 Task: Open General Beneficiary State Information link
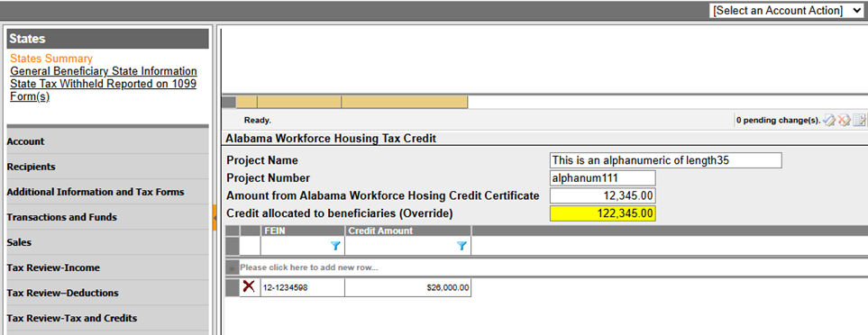point(104,71)
